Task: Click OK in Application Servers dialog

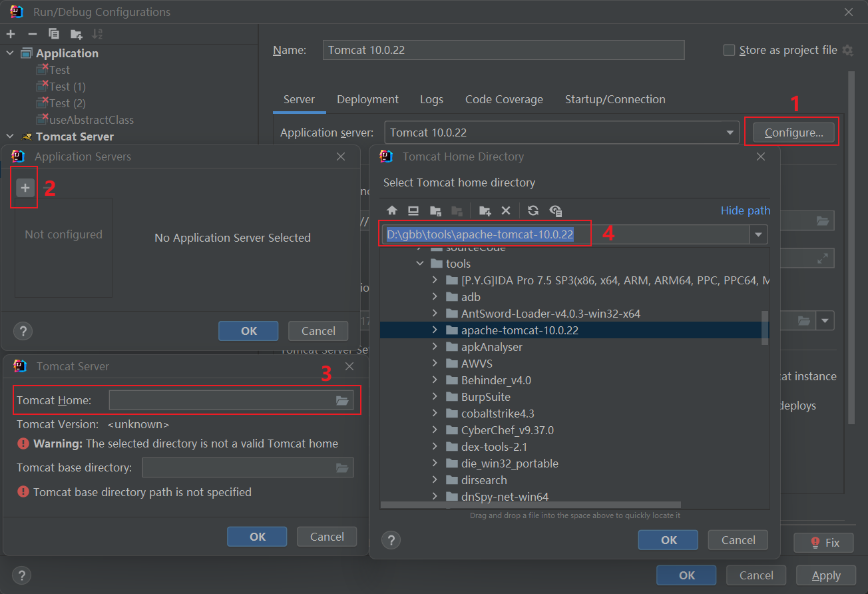Action: pos(248,331)
